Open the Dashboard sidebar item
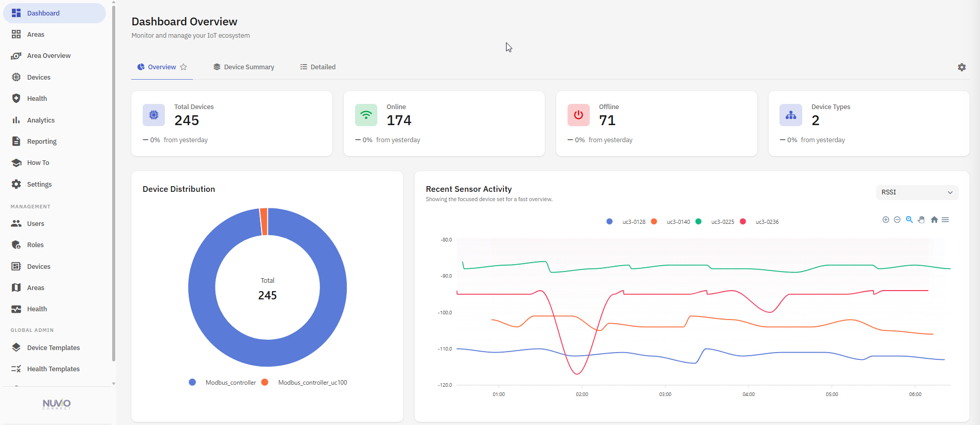This screenshot has width=980, height=425. point(54,13)
